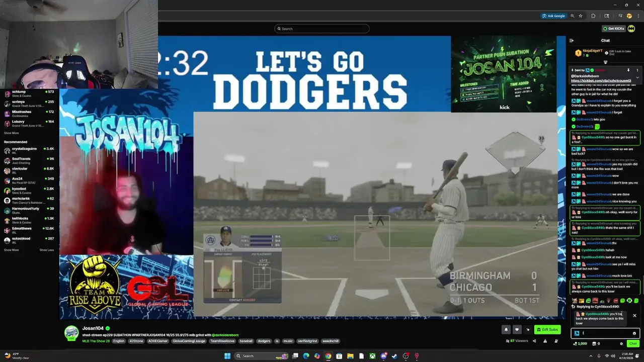The image size is (644, 362).
Task: Open the Get KICKs button
Action: (614, 29)
